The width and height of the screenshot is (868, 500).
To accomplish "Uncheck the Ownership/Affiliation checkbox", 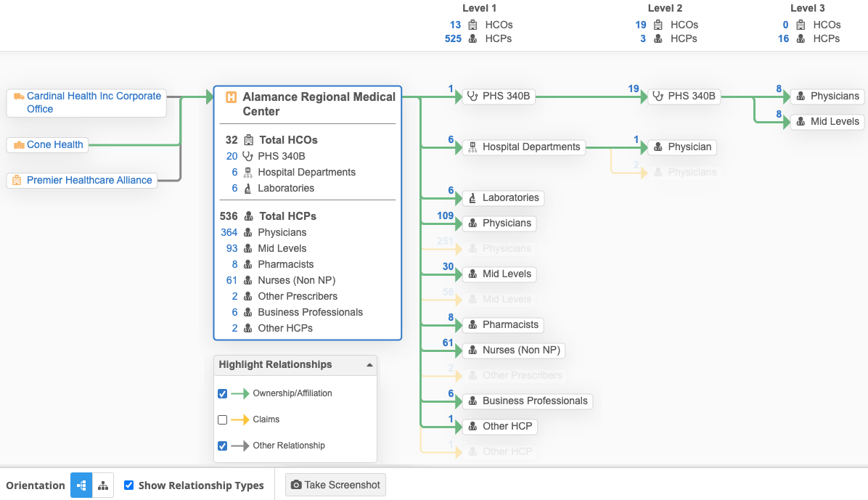I will click(223, 394).
